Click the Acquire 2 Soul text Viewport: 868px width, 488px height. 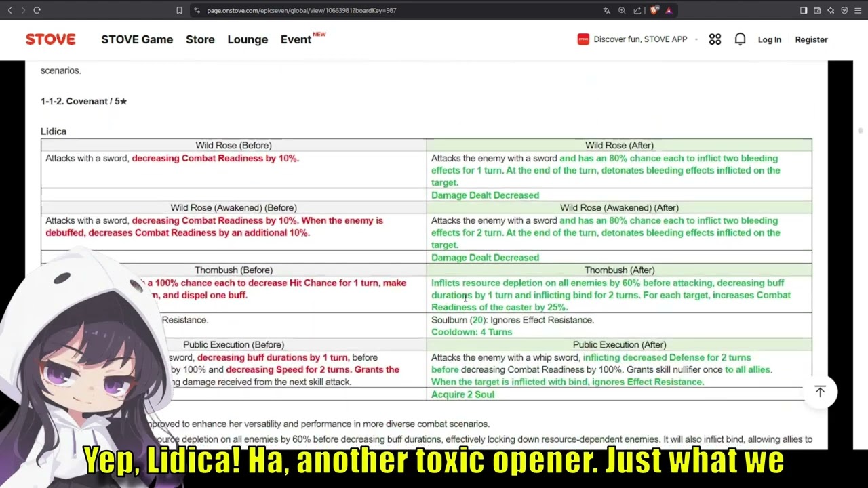463,394
